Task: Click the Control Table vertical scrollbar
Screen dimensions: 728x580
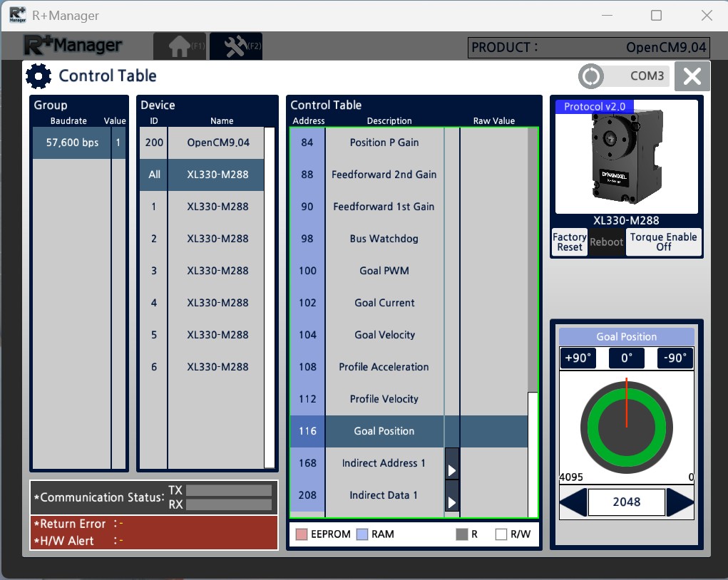Action: [533, 323]
